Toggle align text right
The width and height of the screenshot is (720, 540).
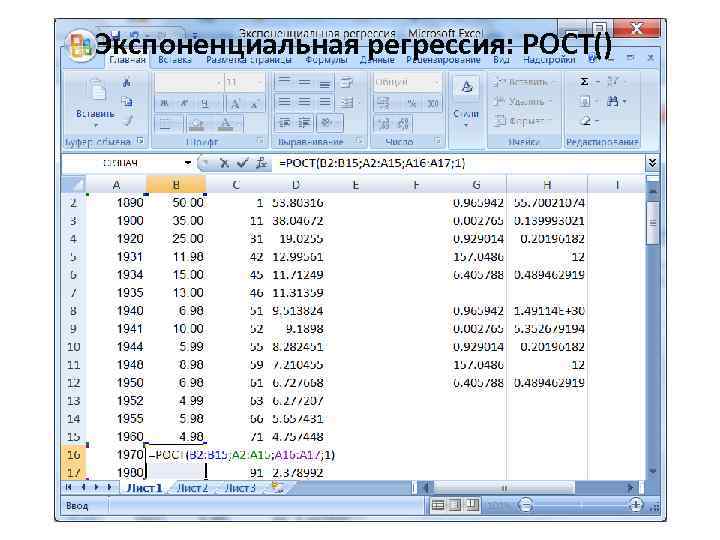pyautogui.click(x=325, y=102)
